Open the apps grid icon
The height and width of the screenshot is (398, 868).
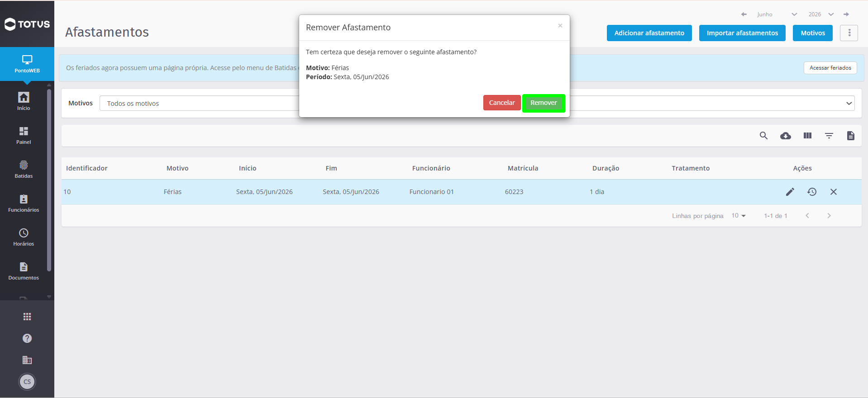coord(27,317)
